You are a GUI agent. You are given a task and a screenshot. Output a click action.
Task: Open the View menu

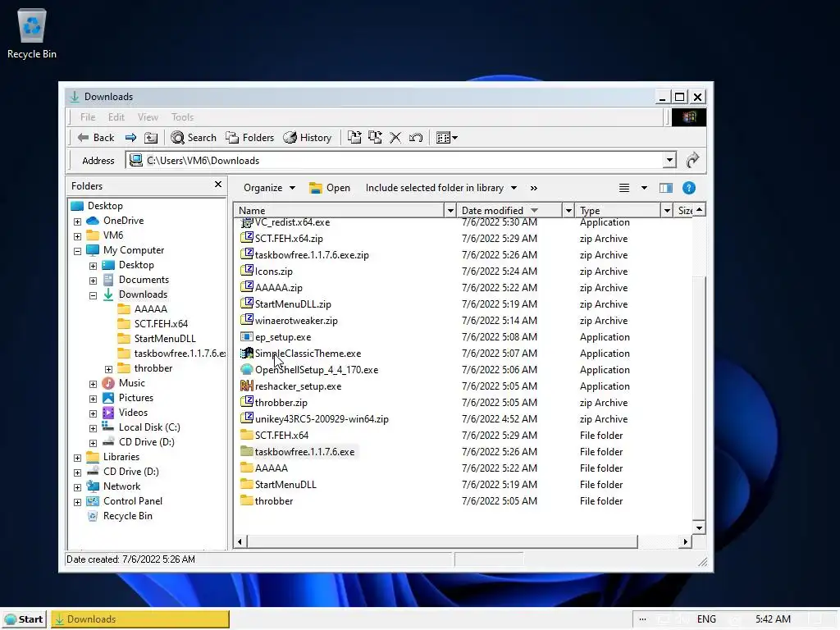[x=148, y=116]
